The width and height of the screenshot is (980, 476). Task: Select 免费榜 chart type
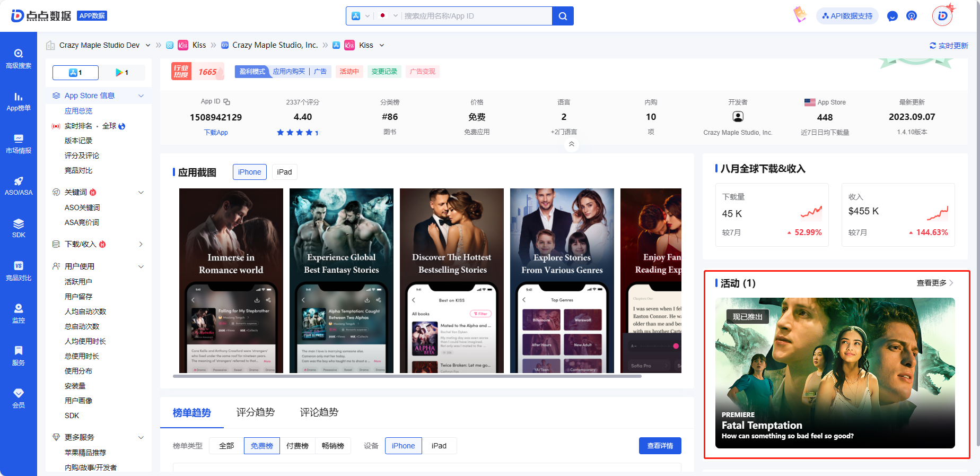(x=262, y=446)
